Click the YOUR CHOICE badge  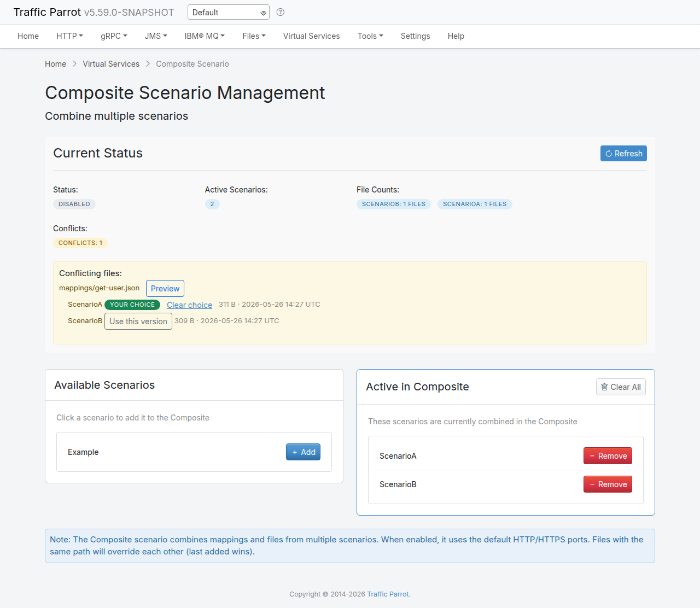click(x=132, y=305)
